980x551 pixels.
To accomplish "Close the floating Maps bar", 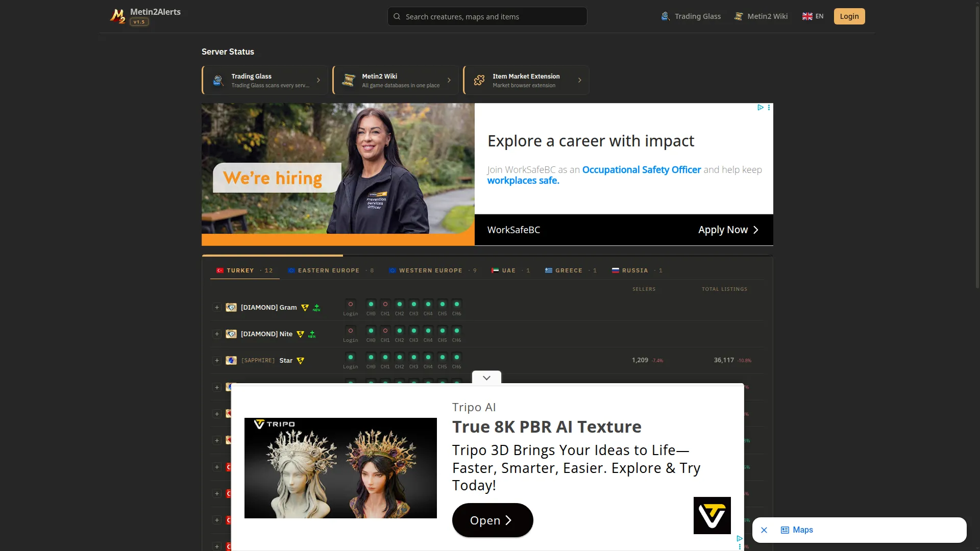I will pos(764,530).
